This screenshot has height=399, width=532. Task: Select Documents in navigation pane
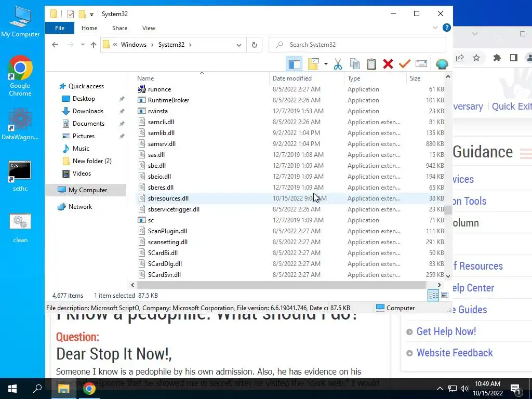tap(88, 124)
